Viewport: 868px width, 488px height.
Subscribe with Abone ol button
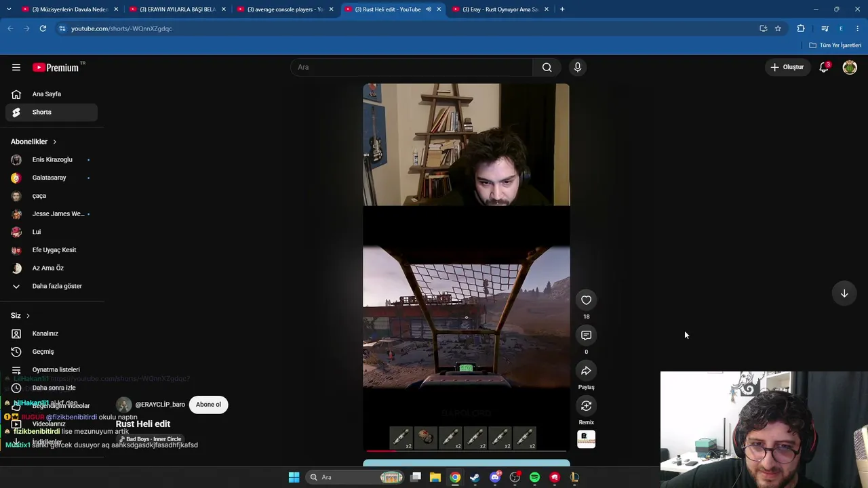click(208, 405)
